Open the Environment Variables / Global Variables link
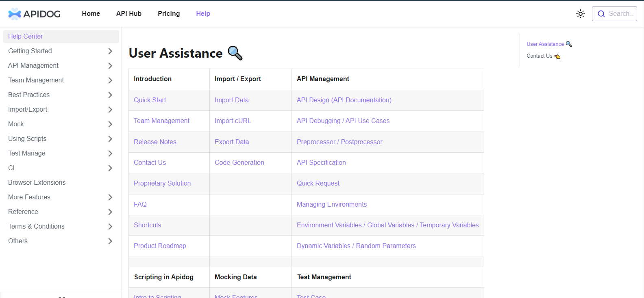Viewport: 644px width, 298px height. (x=388, y=225)
